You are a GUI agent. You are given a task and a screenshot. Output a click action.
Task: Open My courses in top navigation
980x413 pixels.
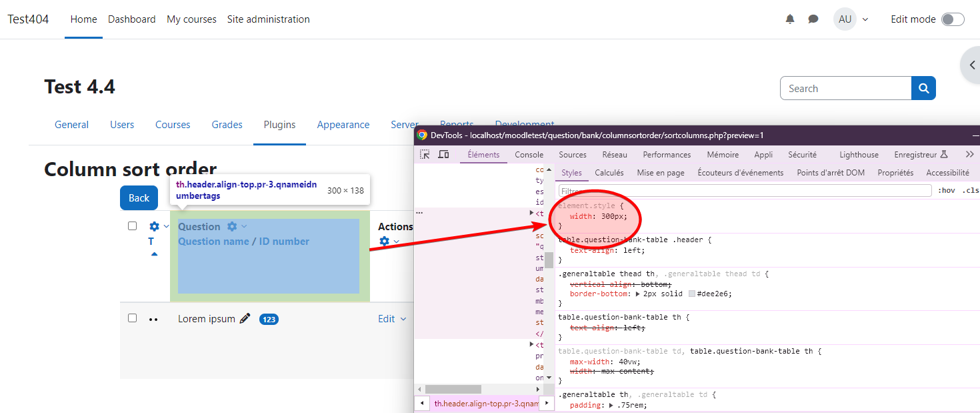[191, 19]
